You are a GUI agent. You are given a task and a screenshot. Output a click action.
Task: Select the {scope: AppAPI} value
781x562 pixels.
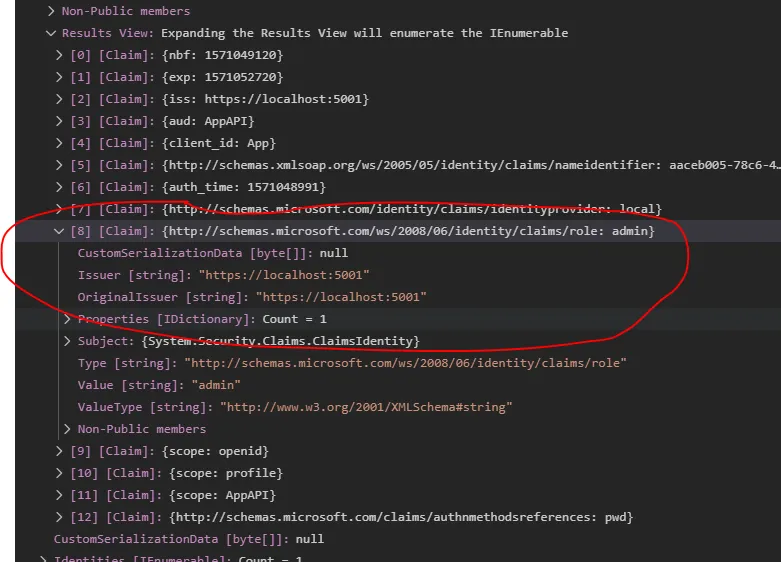(222, 495)
